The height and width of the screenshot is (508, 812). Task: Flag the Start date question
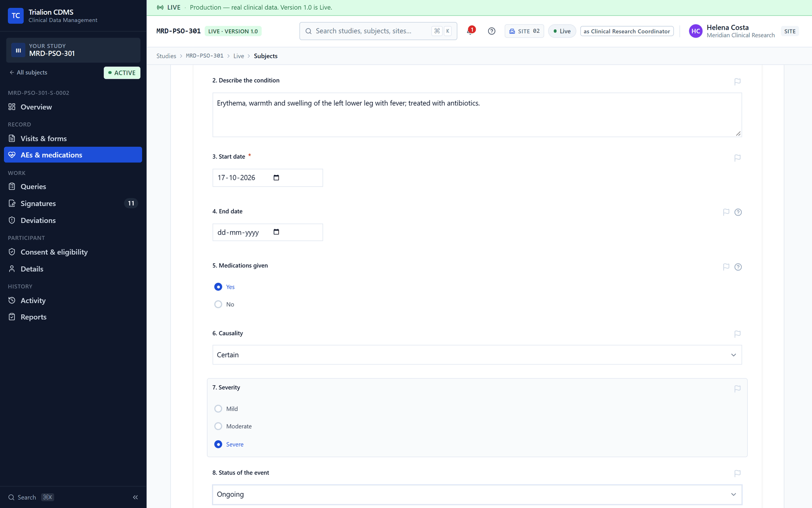[737, 158]
